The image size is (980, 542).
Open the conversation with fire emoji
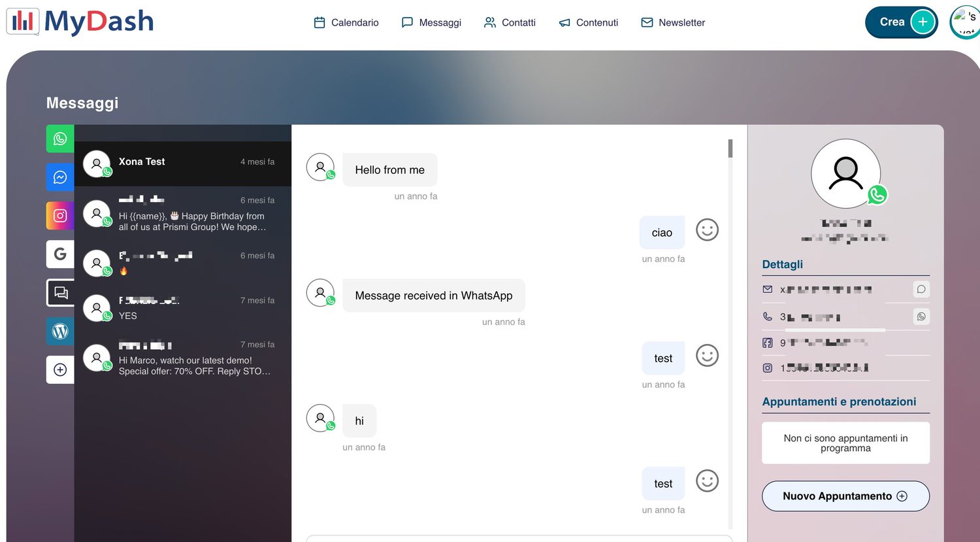(x=183, y=262)
